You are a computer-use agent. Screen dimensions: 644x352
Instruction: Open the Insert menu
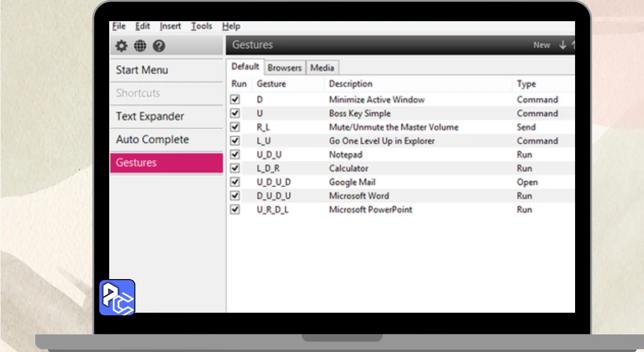click(171, 26)
